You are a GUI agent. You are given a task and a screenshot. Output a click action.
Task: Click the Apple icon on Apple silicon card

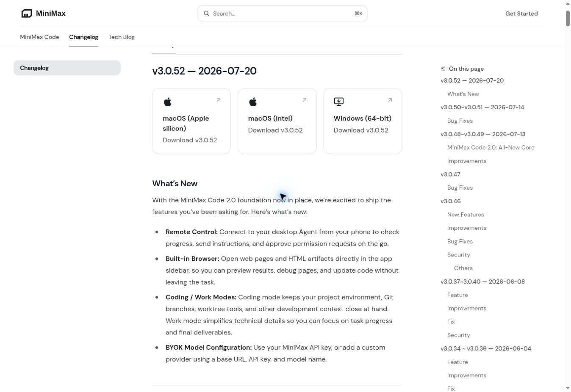pos(168,102)
